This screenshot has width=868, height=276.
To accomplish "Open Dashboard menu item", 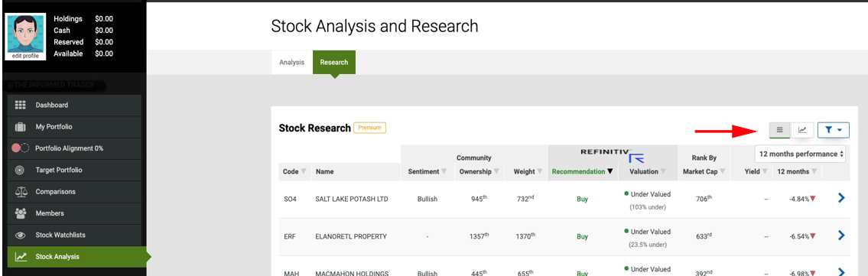I will (x=75, y=105).
